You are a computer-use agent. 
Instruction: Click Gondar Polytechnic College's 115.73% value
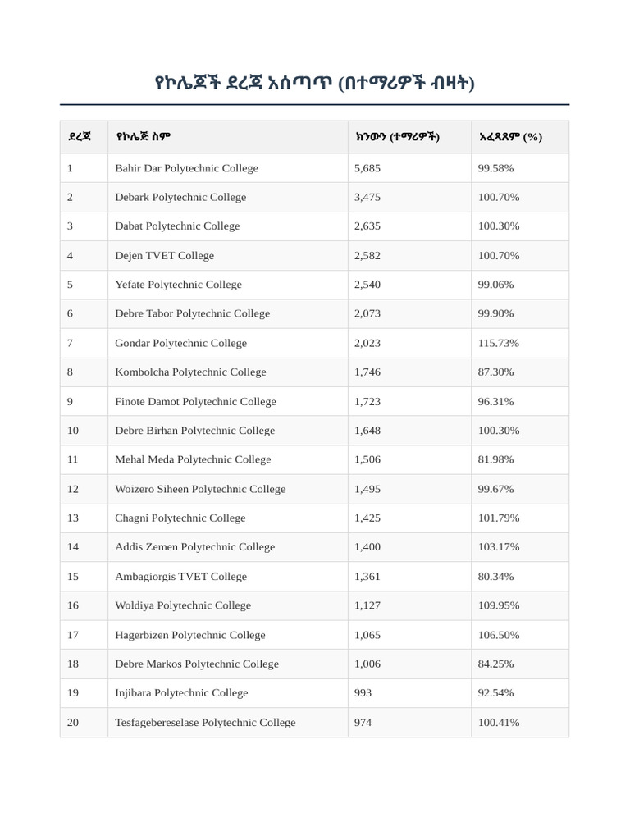pyautogui.click(x=498, y=343)
